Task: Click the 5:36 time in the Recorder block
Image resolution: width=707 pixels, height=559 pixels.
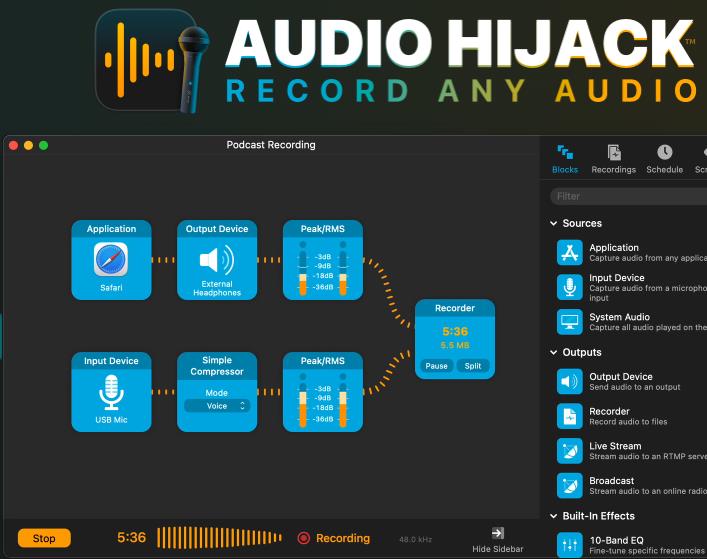Action: tap(455, 331)
